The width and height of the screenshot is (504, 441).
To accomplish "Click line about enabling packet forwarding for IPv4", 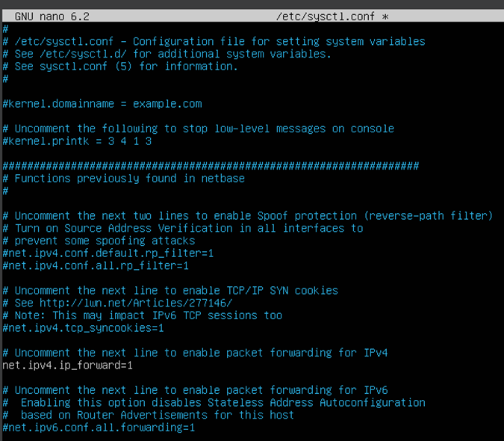I will point(195,353).
